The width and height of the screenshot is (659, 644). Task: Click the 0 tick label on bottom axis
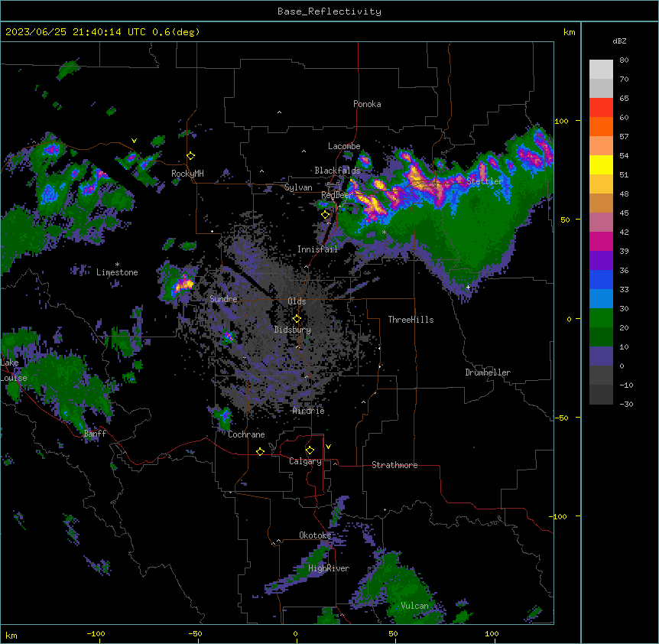pyautogui.click(x=295, y=633)
